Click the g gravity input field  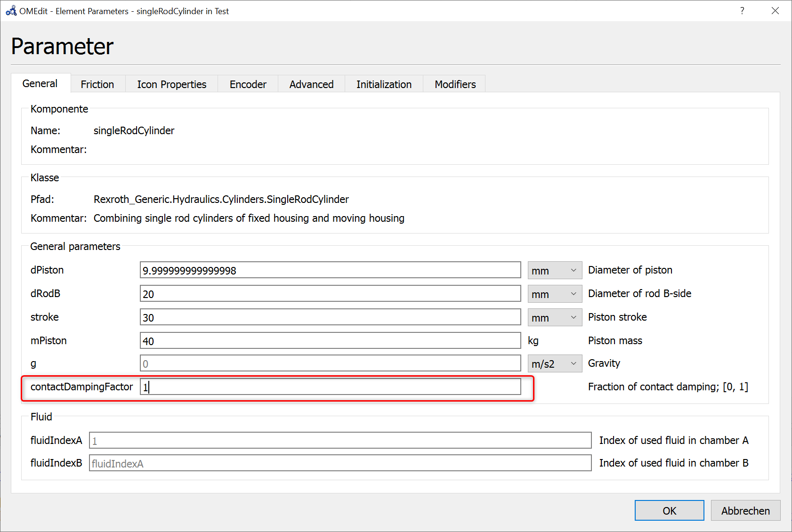click(x=331, y=363)
